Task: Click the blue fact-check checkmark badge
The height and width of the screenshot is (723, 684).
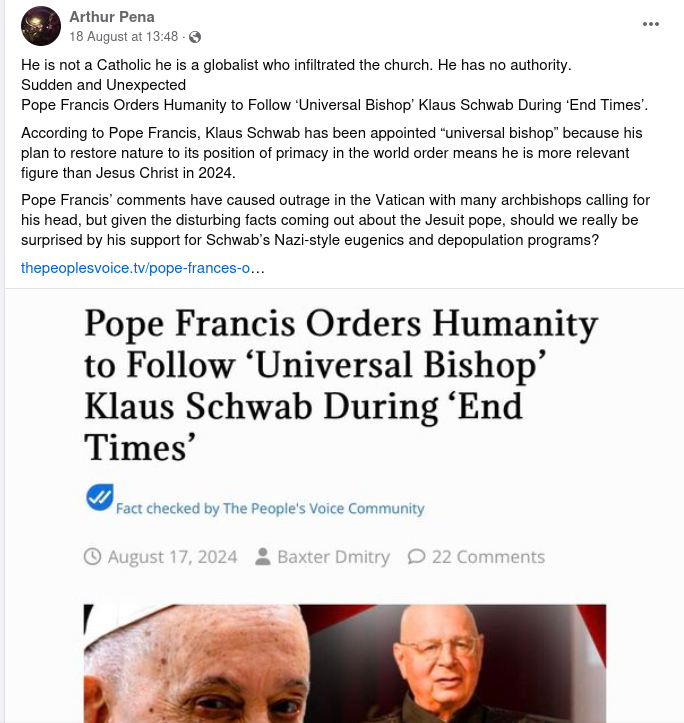Action: [x=100, y=497]
